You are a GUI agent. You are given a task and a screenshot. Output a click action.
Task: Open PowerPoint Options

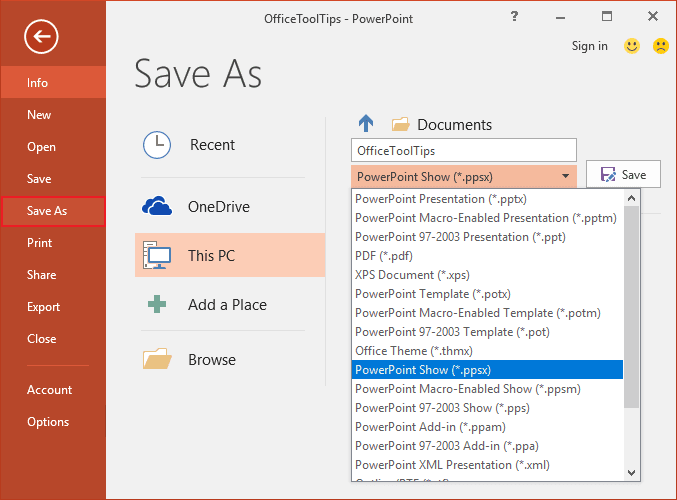(x=53, y=421)
